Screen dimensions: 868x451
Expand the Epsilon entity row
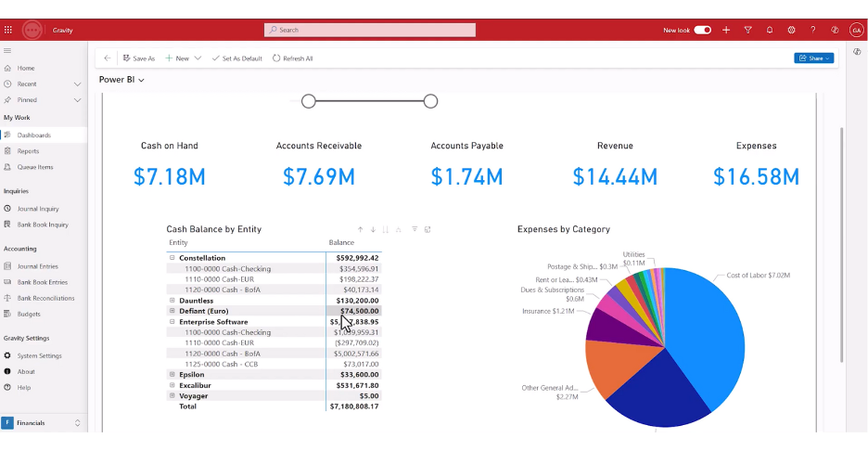tap(172, 375)
